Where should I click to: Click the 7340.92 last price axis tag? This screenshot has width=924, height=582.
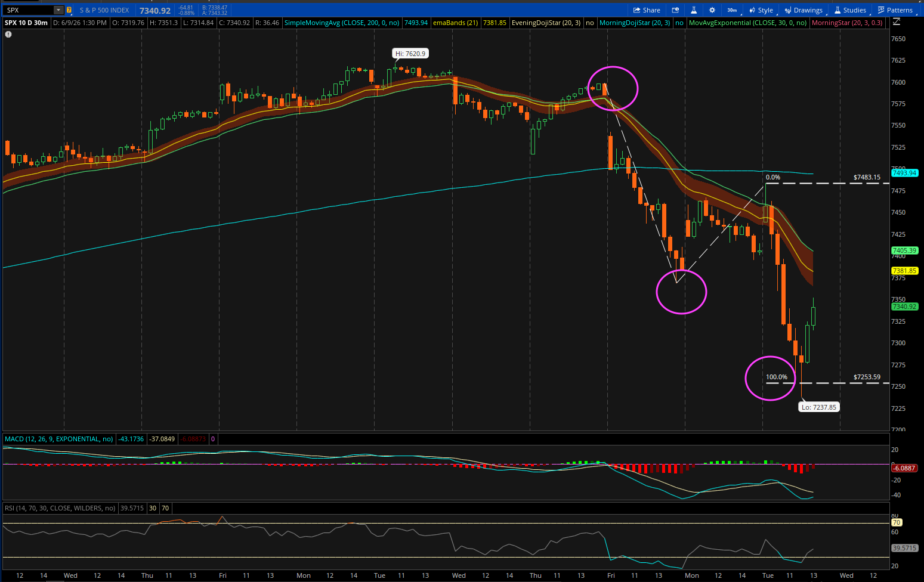coord(904,307)
